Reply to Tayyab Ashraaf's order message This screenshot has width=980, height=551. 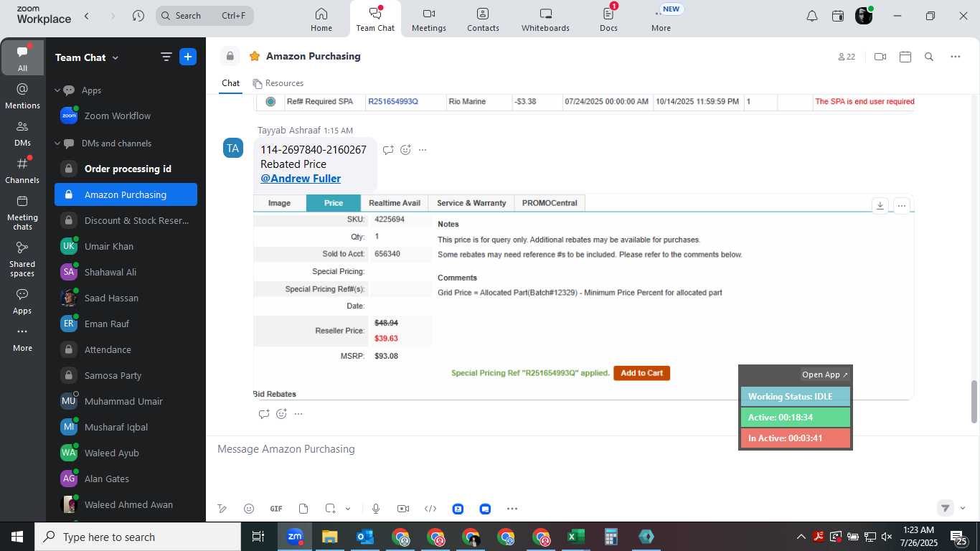388,150
